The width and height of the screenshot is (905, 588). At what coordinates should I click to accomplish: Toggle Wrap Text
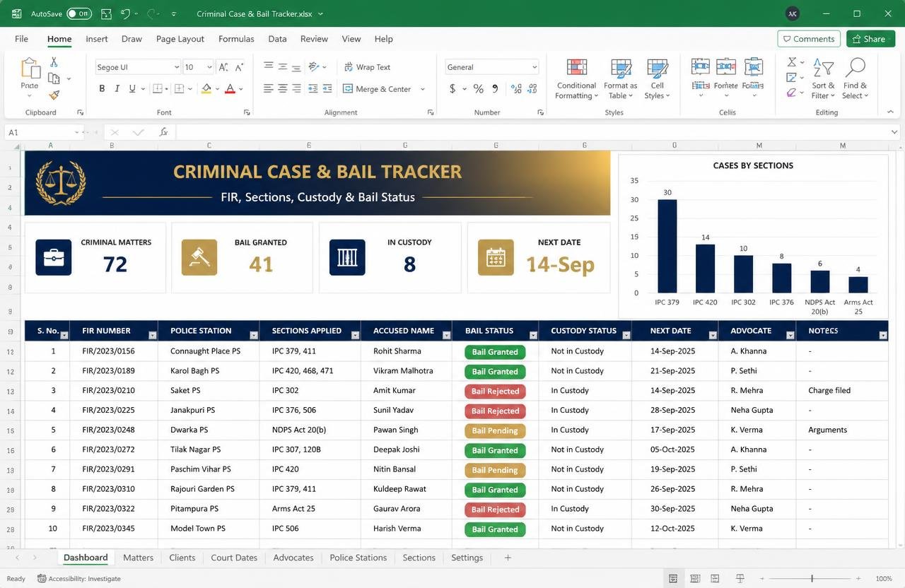(x=367, y=67)
